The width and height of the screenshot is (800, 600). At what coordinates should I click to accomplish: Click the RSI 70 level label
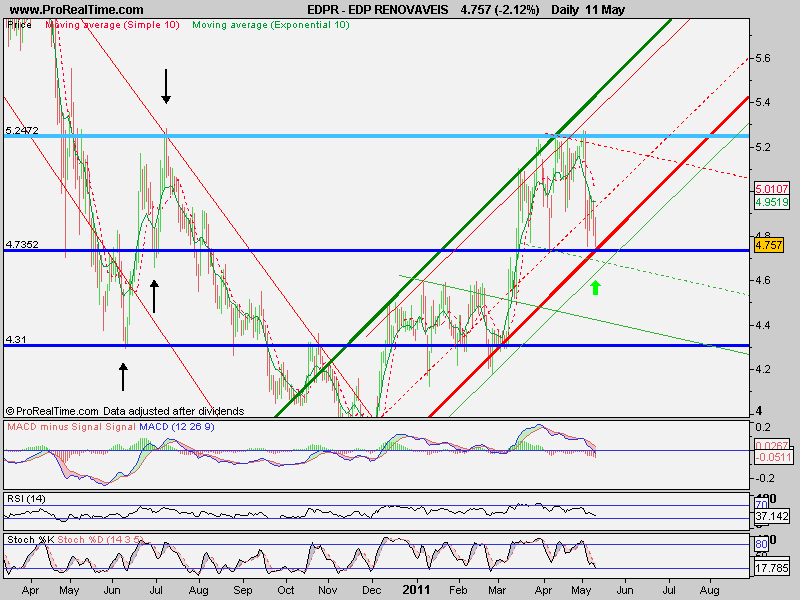coord(761,505)
